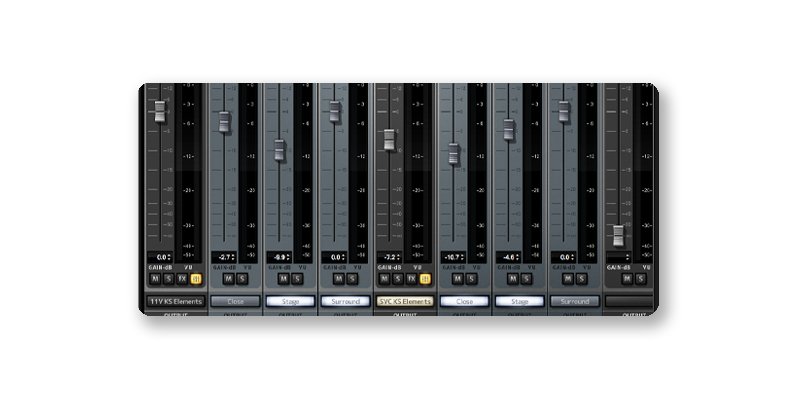This screenshot has width=800, height=400.
Task: Select the 11V KS Elements channel label
Action: coord(176,300)
